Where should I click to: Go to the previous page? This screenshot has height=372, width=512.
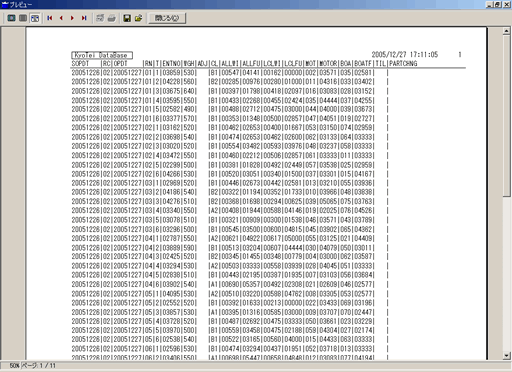(x=61, y=18)
